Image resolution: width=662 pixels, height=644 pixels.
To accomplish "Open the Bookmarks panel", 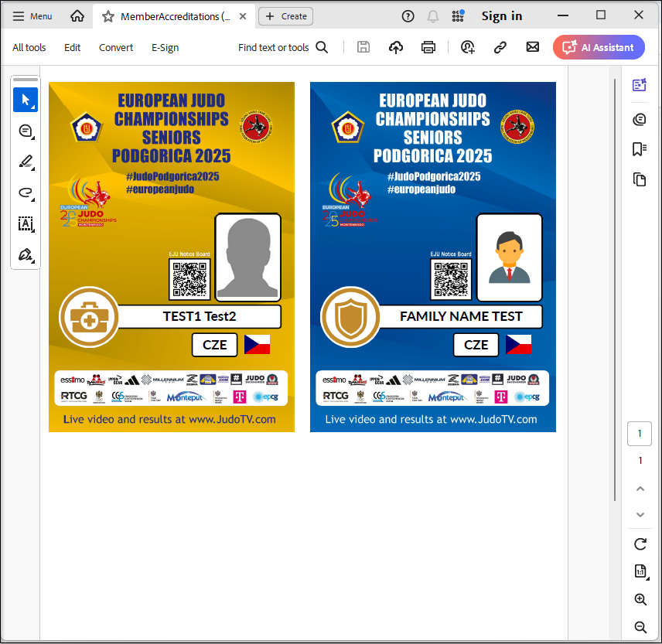I will tap(640, 148).
